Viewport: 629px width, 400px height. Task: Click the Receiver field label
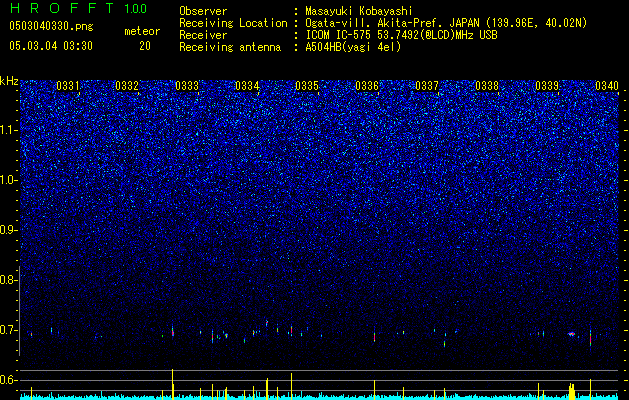pos(203,35)
